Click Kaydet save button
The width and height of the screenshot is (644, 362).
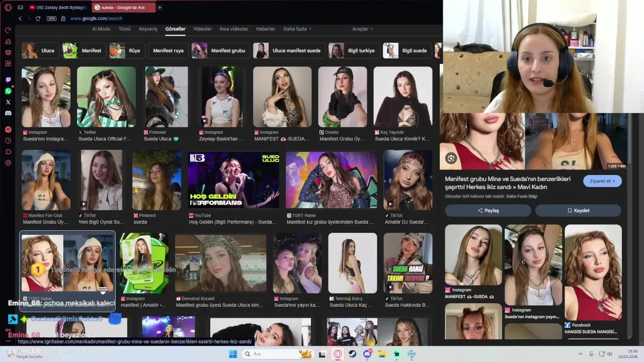pyautogui.click(x=578, y=211)
